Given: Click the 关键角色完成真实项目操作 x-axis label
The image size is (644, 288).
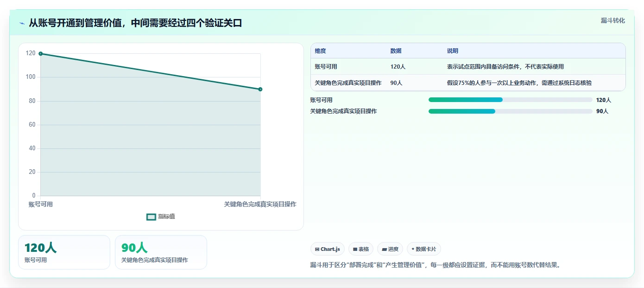Looking at the screenshot, I should pyautogui.click(x=260, y=205).
